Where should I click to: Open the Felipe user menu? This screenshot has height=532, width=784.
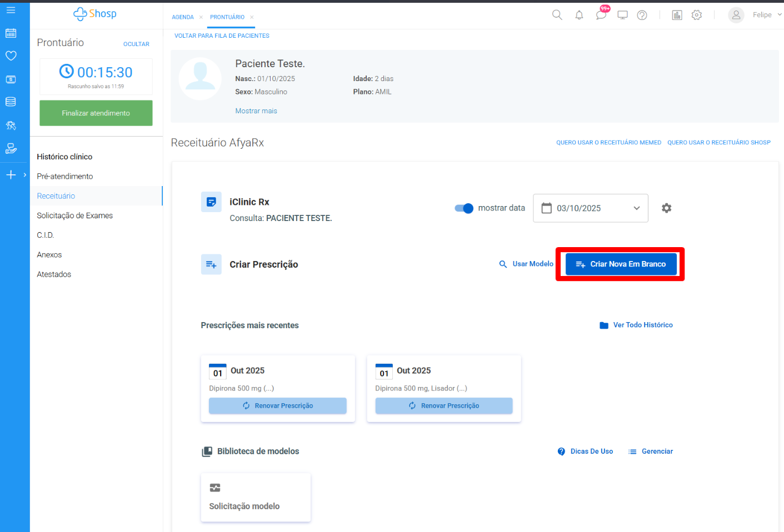pos(756,15)
